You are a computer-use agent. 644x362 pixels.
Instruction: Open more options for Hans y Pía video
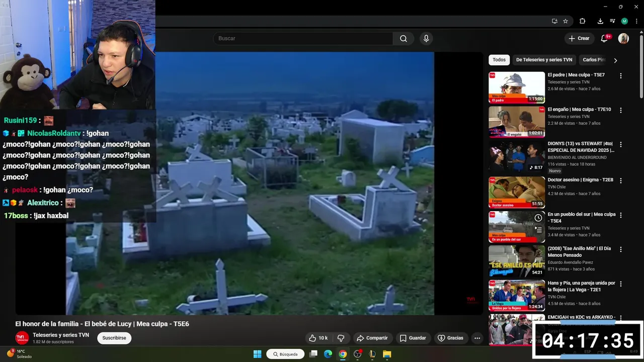620,284
